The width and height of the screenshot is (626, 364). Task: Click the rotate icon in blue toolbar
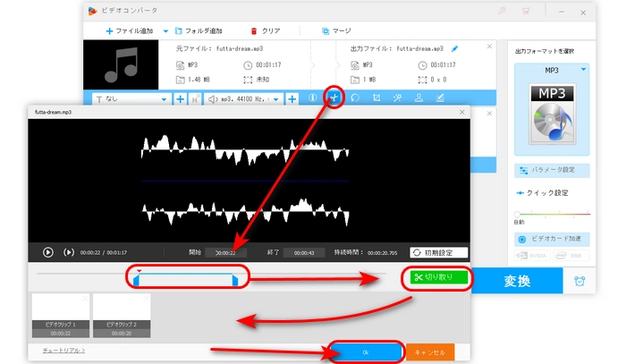click(x=355, y=97)
